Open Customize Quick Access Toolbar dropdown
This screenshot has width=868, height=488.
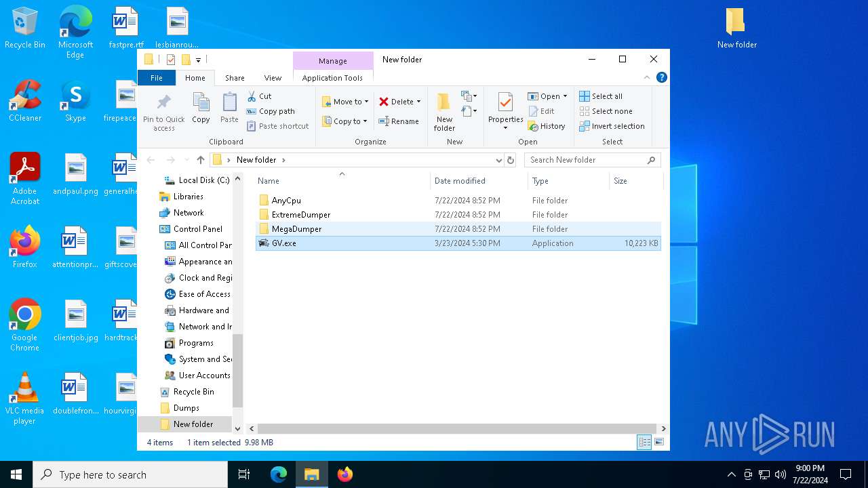pos(198,60)
